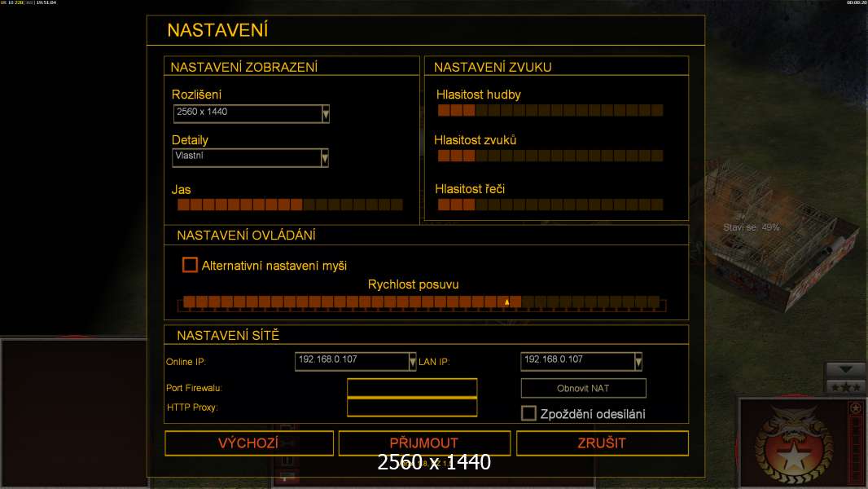Screen dimensions: 868x489
Task: Confirm settings with PŘIJMOUT button
Action: pos(424,443)
